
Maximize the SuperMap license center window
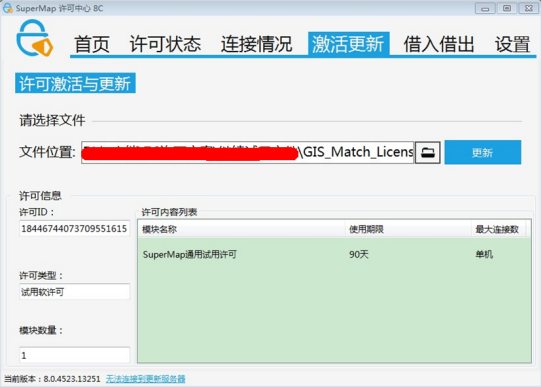point(507,8)
